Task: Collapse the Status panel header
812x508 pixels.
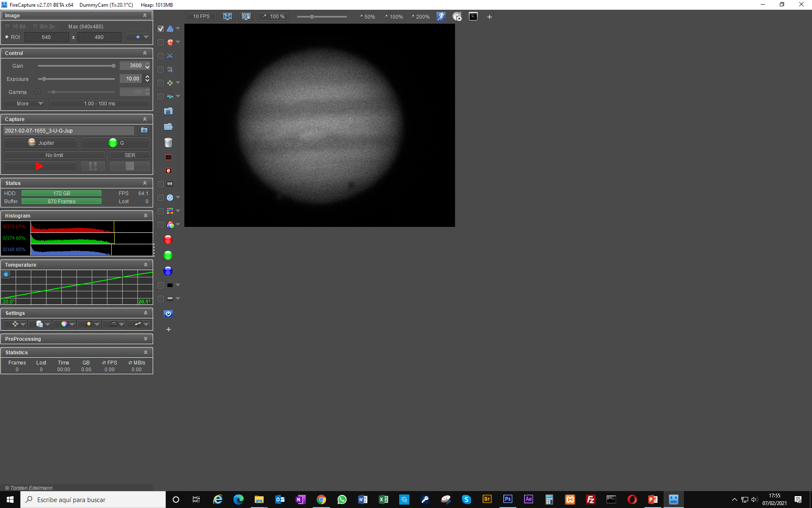Action: pyautogui.click(x=145, y=183)
